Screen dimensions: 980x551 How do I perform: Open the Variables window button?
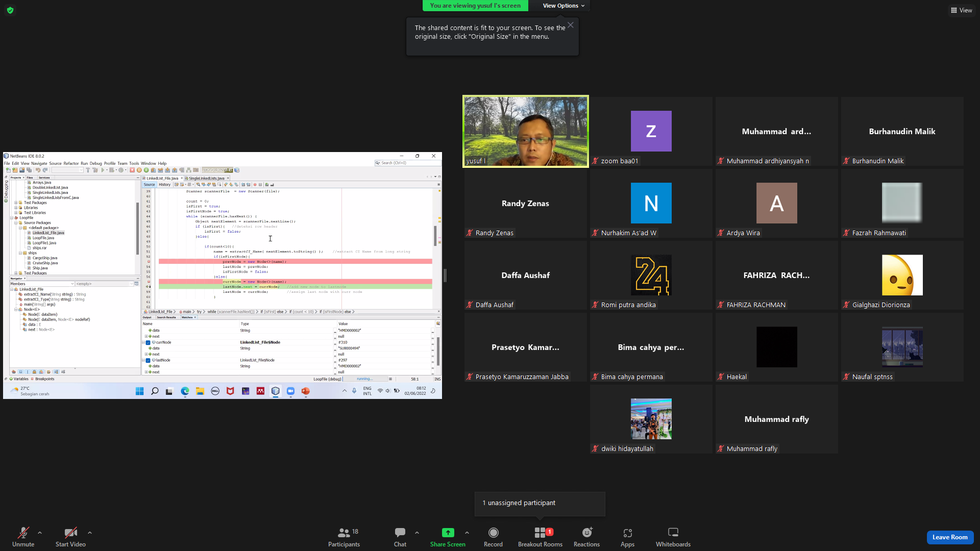coord(19,379)
